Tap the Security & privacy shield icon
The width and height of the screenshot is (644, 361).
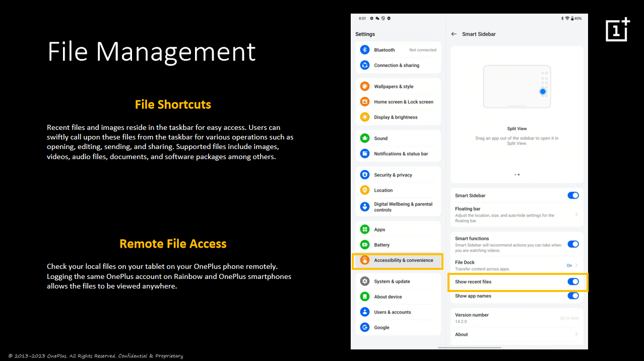pyautogui.click(x=365, y=175)
